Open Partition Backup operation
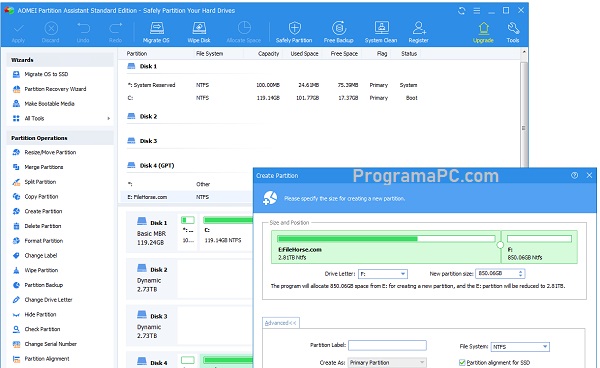Viewport: 600px width, 368px height. 44,285
